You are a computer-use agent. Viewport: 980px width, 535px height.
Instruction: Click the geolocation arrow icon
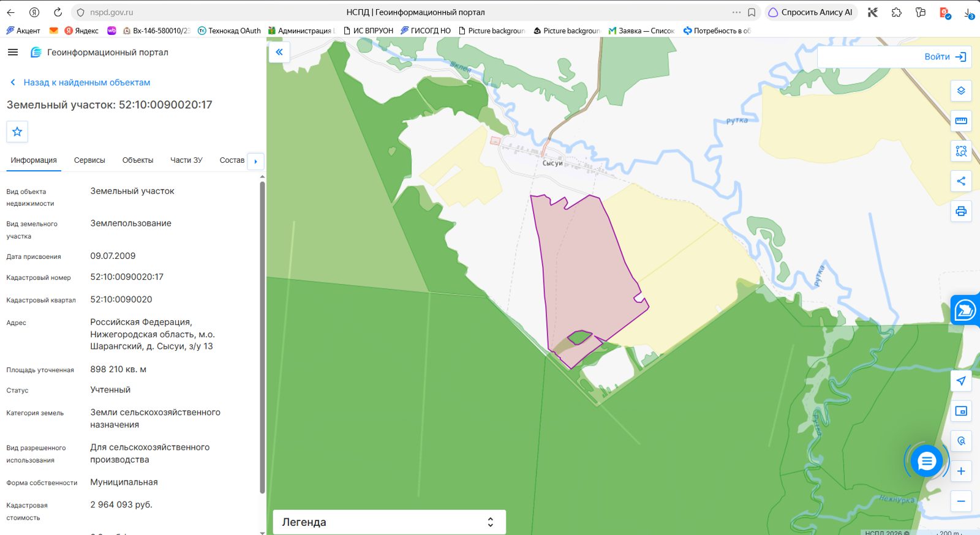pos(961,381)
